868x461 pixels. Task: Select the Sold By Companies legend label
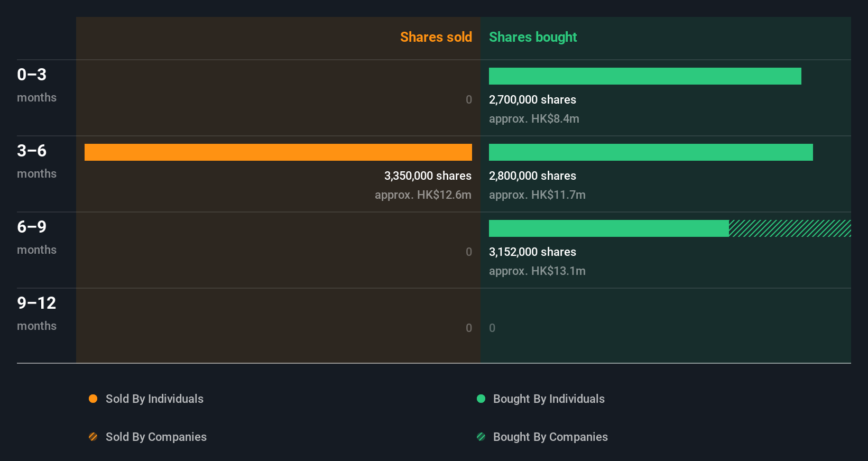click(x=156, y=437)
